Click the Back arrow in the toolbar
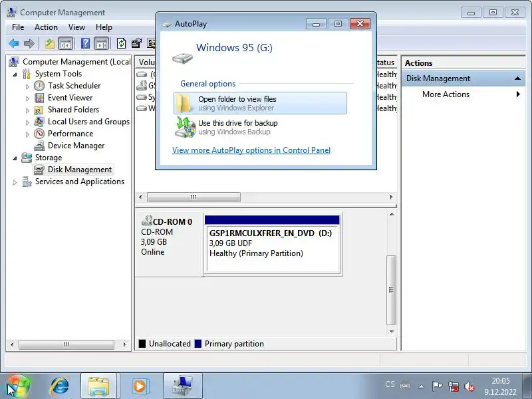532x399 pixels. pyautogui.click(x=14, y=43)
